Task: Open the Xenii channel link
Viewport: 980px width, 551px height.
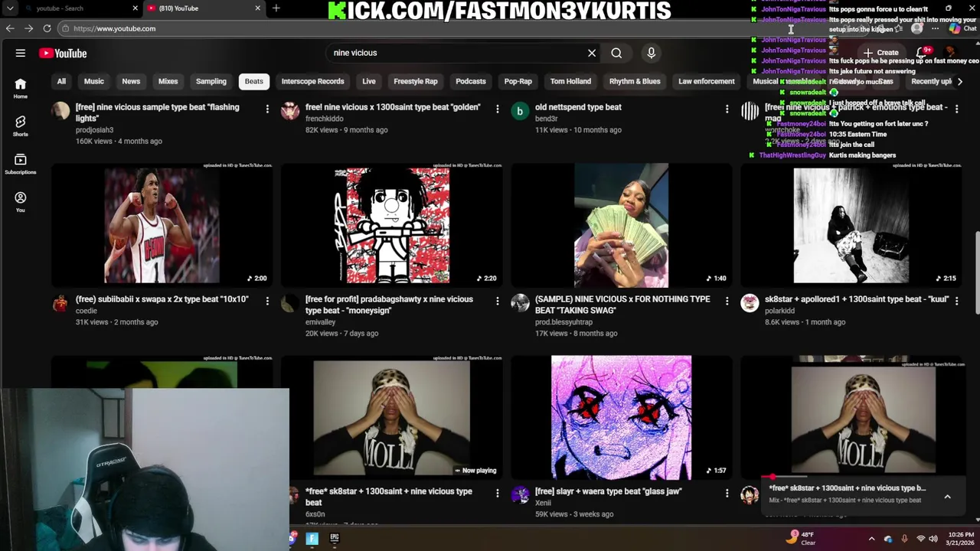Action: tap(543, 503)
